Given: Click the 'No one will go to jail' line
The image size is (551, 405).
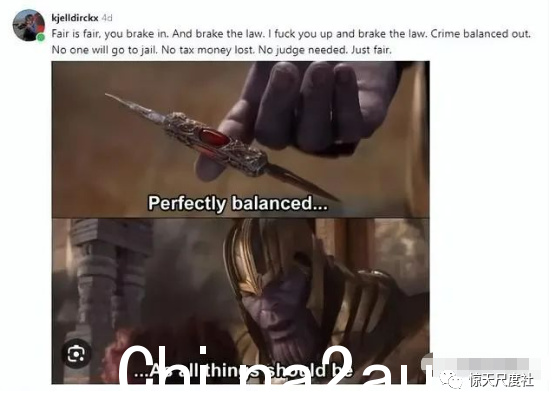Looking at the screenshot, I should point(221,50).
